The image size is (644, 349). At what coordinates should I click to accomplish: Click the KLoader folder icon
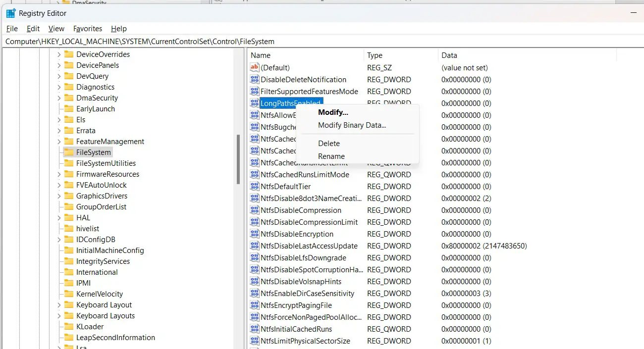pyautogui.click(x=68, y=326)
